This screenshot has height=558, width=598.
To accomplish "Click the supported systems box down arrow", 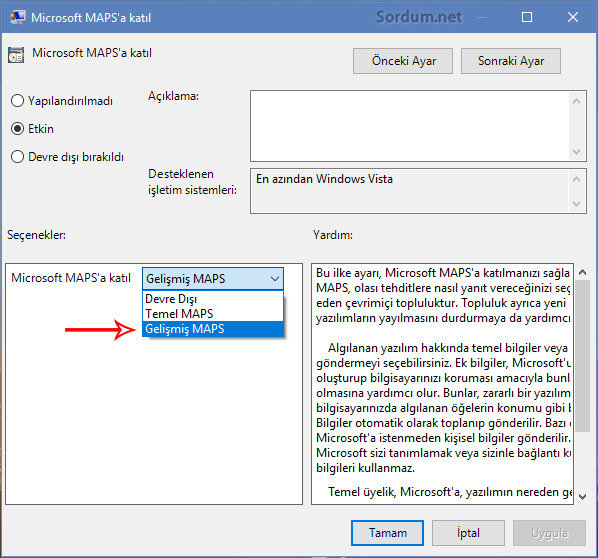I will (576, 204).
